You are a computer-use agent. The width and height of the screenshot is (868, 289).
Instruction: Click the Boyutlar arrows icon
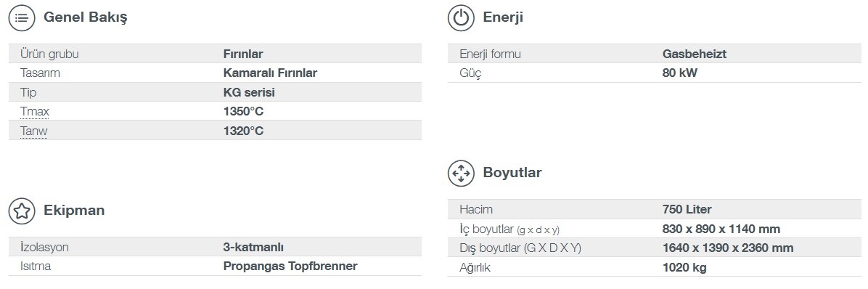[x=461, y=174]
